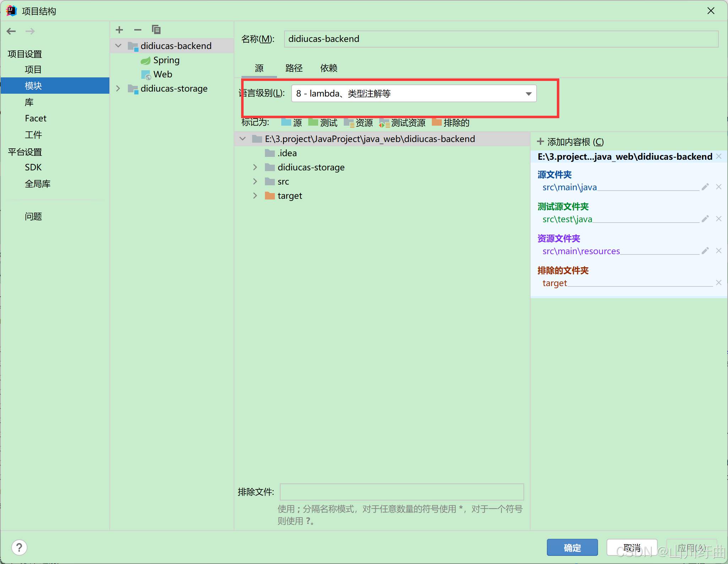This screenshot has width=728, height=564.
Task: Mark folder as Sources (源)
Action: point(291,123)
